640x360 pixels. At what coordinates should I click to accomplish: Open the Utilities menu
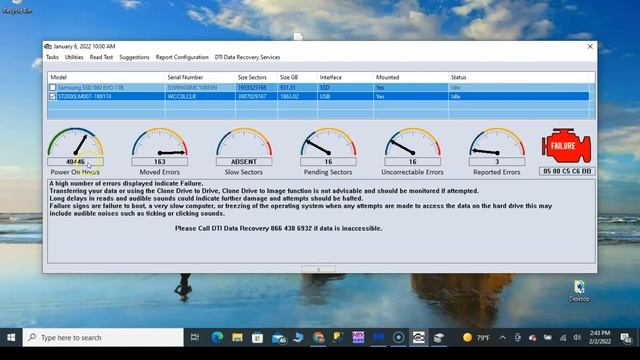coord(74,57)
